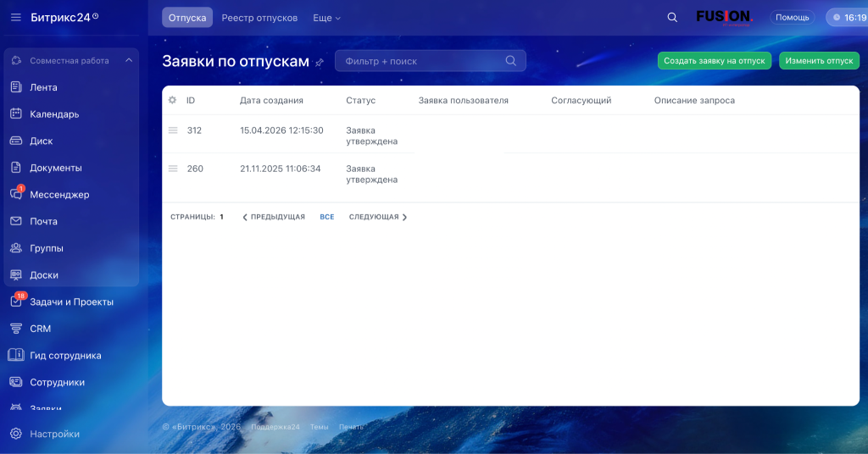Open the row actions menu for request 260
The height and width of the screenshot is (454, 868).
(173, 169)
